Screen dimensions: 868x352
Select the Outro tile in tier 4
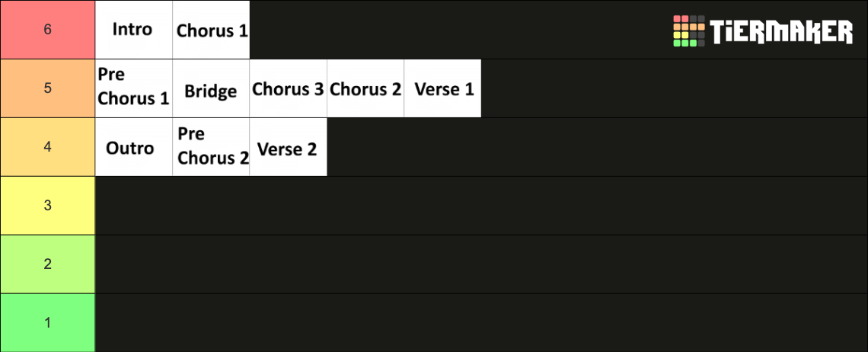click(x=134, y=147)
